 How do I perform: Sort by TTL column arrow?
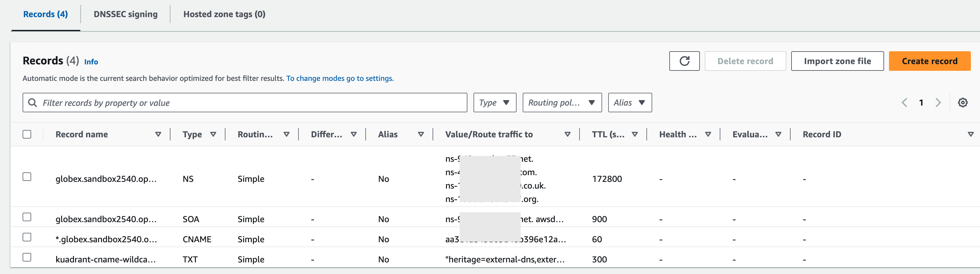coord(634,134)
